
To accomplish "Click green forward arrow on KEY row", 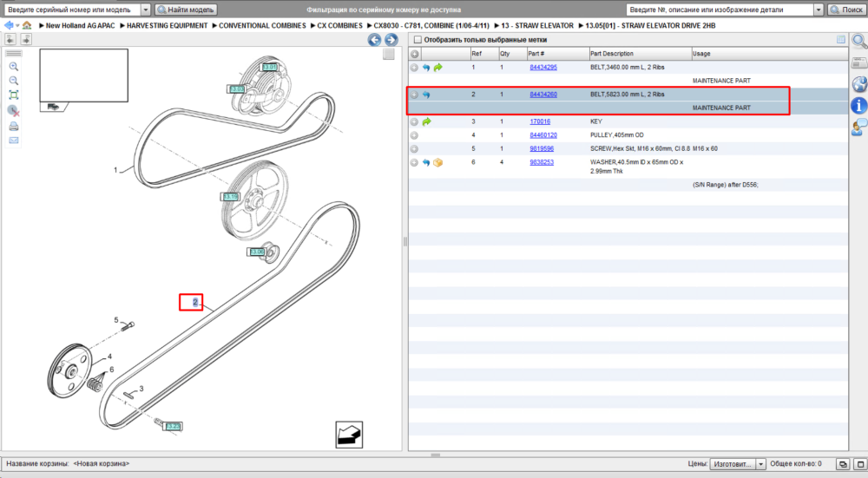I will coord(426,121).
